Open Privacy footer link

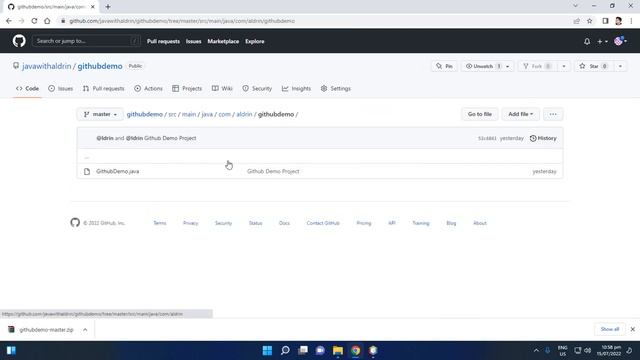point(190,223)
